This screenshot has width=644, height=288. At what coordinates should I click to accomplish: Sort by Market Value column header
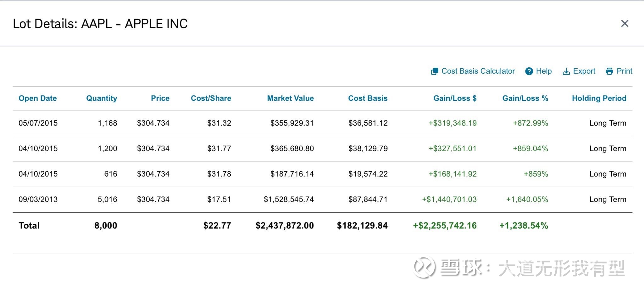[290, 98]
